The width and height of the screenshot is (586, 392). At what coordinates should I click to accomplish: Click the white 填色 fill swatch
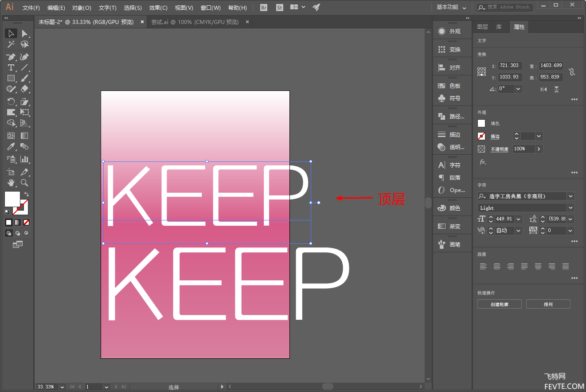(x=481, y=123)
